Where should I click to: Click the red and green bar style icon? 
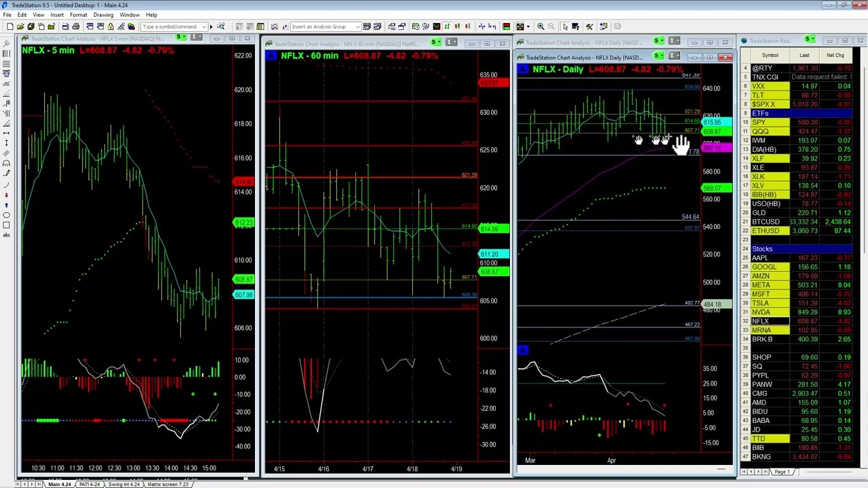coord(506,26)
